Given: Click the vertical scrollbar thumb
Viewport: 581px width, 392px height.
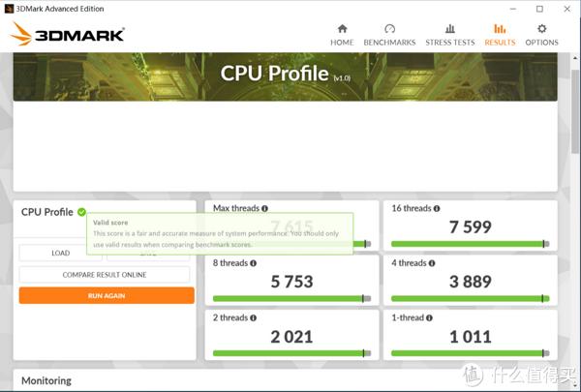Looking at the screenshot, I should pos(575,111).
